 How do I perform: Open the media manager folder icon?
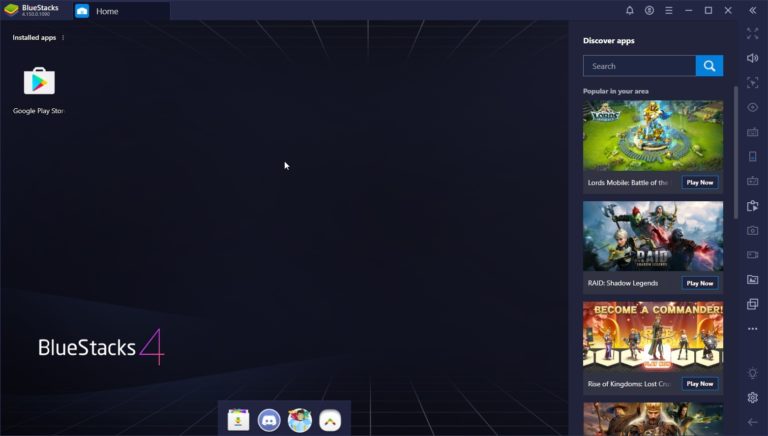tap(752, 279)
